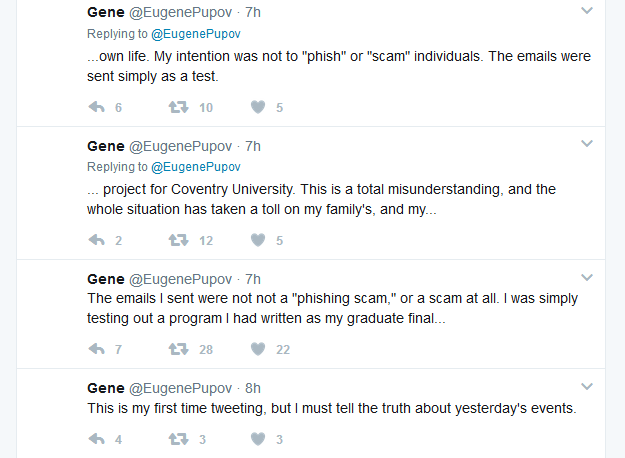625x458 pixels.
Task: Retweet the tweet showing 12 retweets
Action: pyautogui.click(x=178, y=240)
